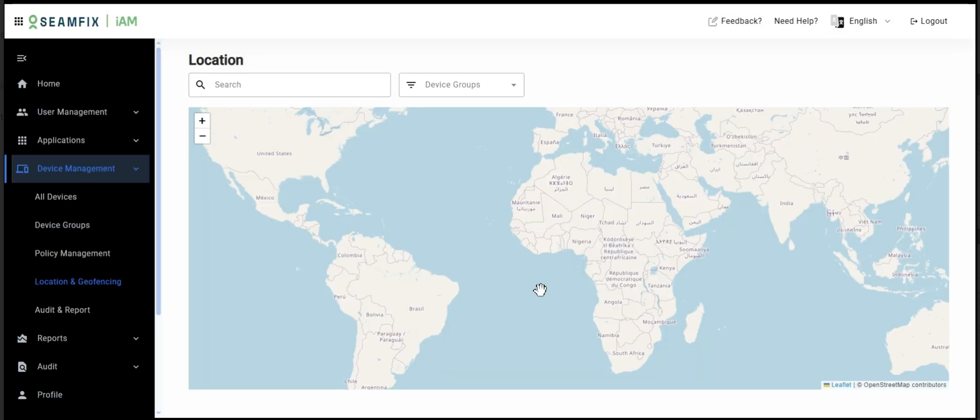Open the Device Groups filter dropdown
Image resolution: width=980 pixels, height=420 pixels.
pyautogui.click(x=461, y=85)
